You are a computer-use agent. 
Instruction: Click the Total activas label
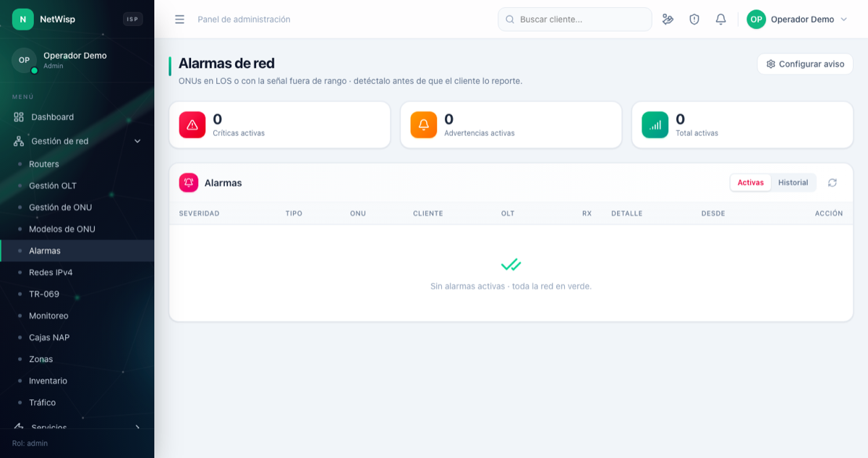point(697,133)
